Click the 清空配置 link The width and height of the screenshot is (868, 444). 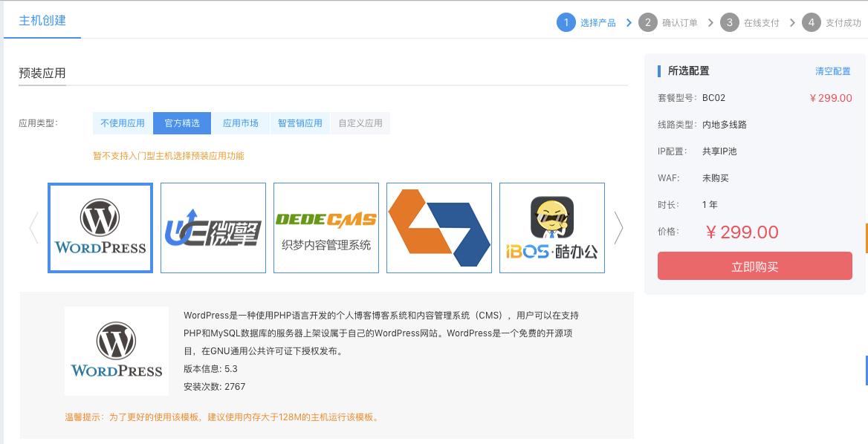tap(832, 71)
